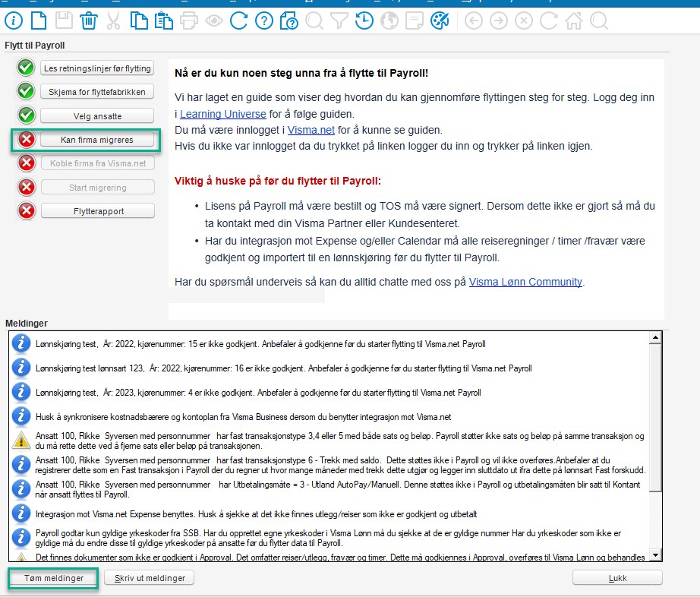Click the printer icon
Image resolution: width=700 pixels, height=597 pixels.
(189, 21)
